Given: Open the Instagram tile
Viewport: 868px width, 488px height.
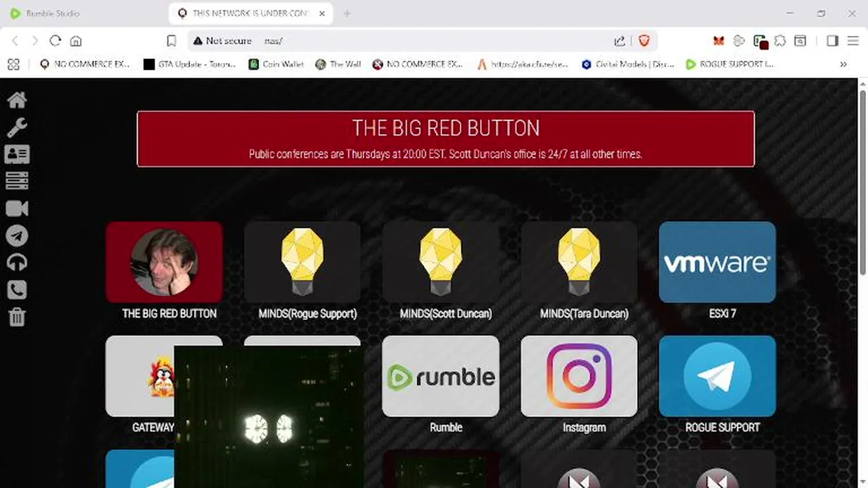Looking at the screenshot, I should pos(579,376).
